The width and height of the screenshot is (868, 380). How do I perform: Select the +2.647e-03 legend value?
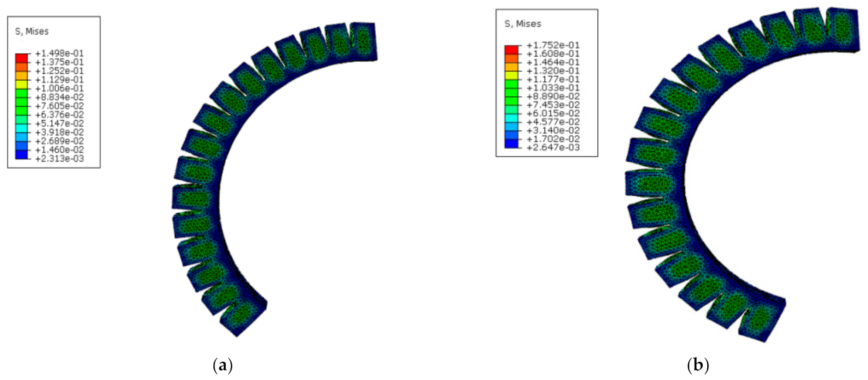(x=553, y=147)
